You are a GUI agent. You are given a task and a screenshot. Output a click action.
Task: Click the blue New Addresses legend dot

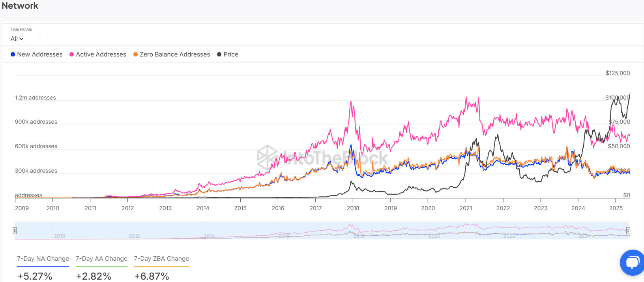coord(13,55)
